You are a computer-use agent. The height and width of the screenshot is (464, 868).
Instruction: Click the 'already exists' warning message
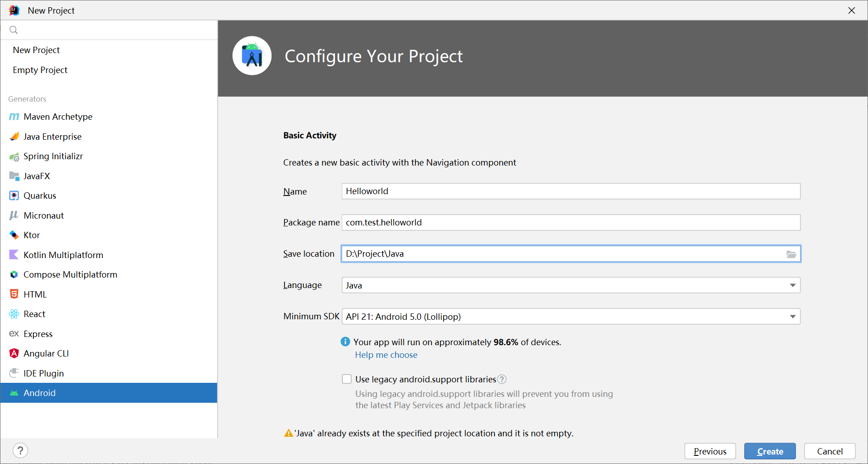[x=434, y=434]
